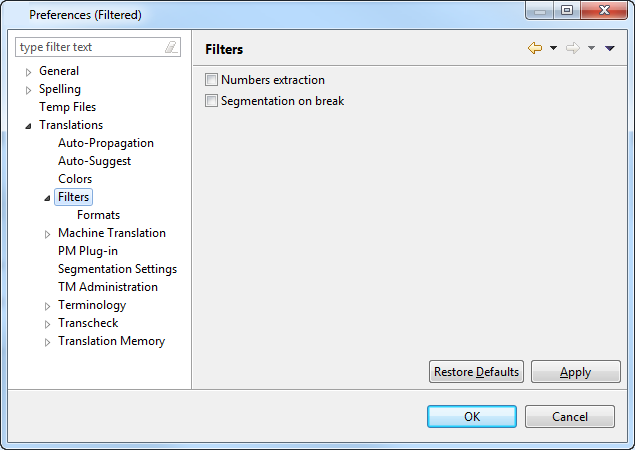This screenshot has width=635, height=450.
Task: Expand the General tree node
Action: tap(28, 72)
